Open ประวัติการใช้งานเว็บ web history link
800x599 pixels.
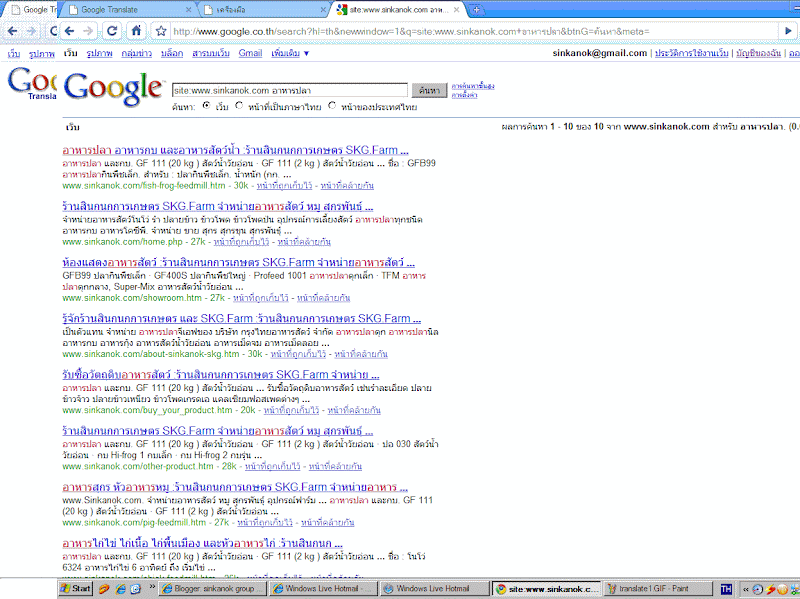click(692, 53)
